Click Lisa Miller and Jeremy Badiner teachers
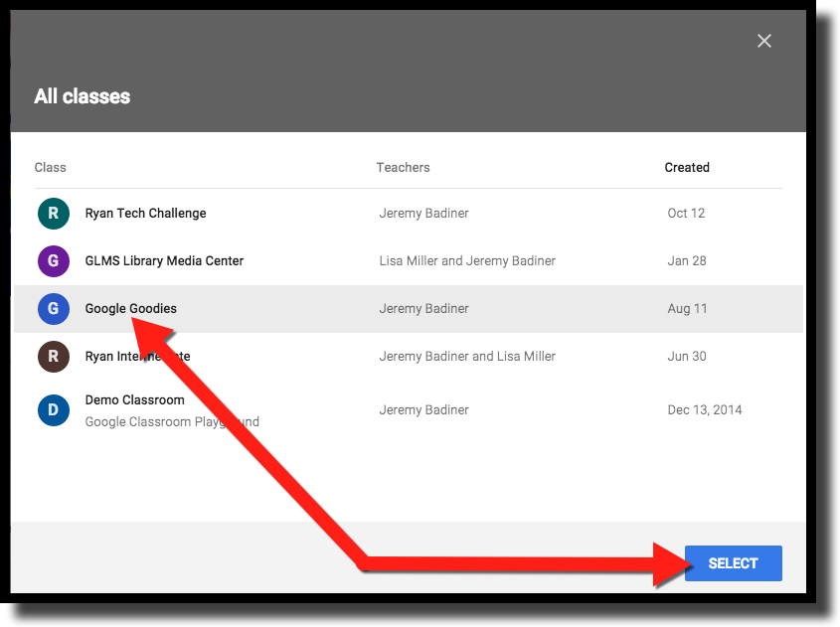Screen dimensions: 840x627 (x=467, y=260)
